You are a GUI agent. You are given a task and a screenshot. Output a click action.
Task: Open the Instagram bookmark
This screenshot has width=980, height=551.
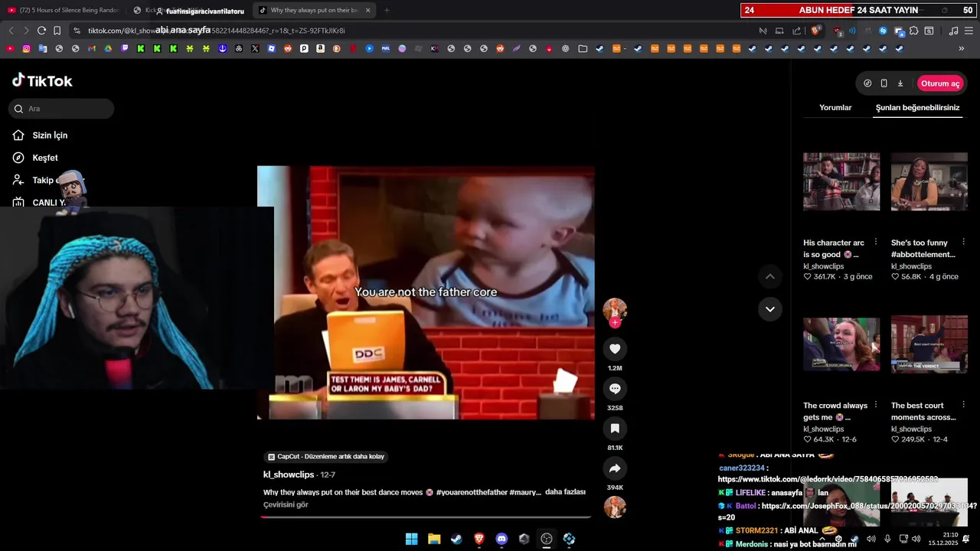(x=27, y=48)
